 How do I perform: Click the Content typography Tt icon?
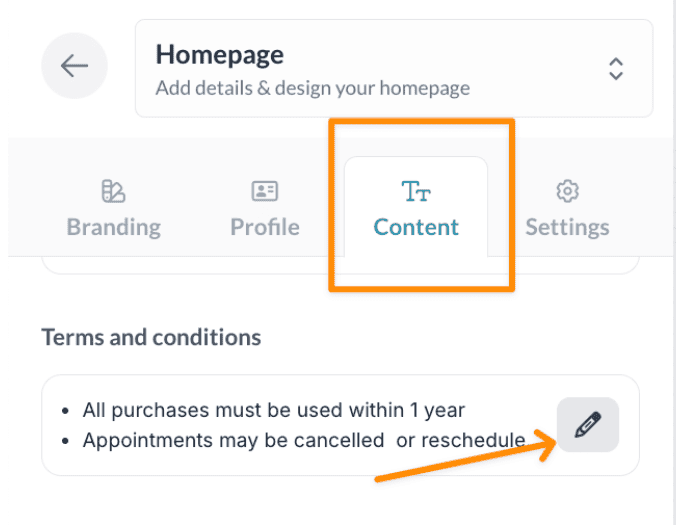416,190
